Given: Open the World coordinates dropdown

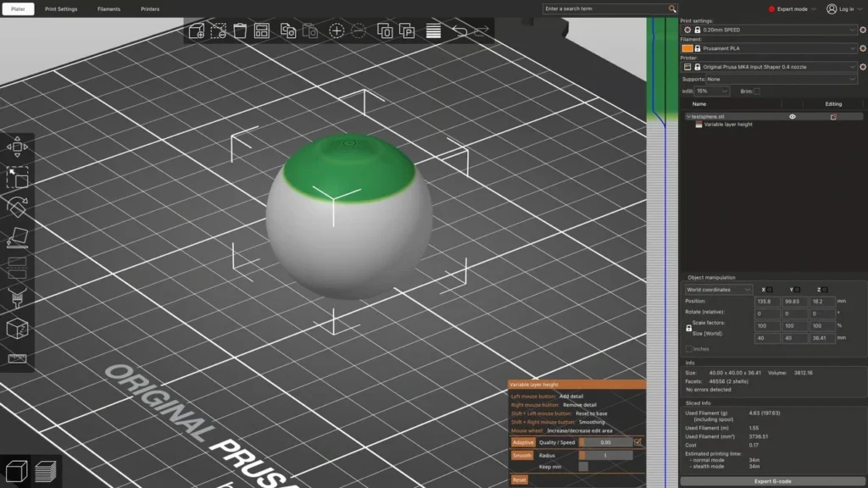Looking at the screenshot, I should [x=718, y=290].
